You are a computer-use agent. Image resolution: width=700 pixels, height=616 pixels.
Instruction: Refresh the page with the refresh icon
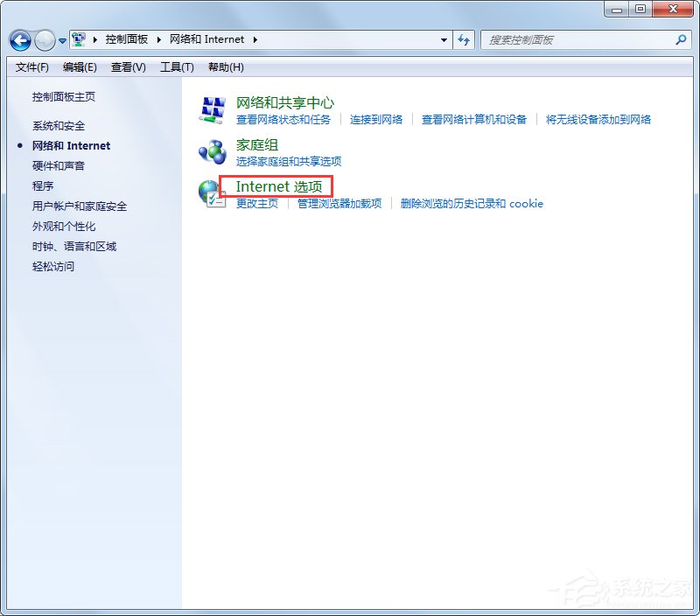[x=465, y=40]
